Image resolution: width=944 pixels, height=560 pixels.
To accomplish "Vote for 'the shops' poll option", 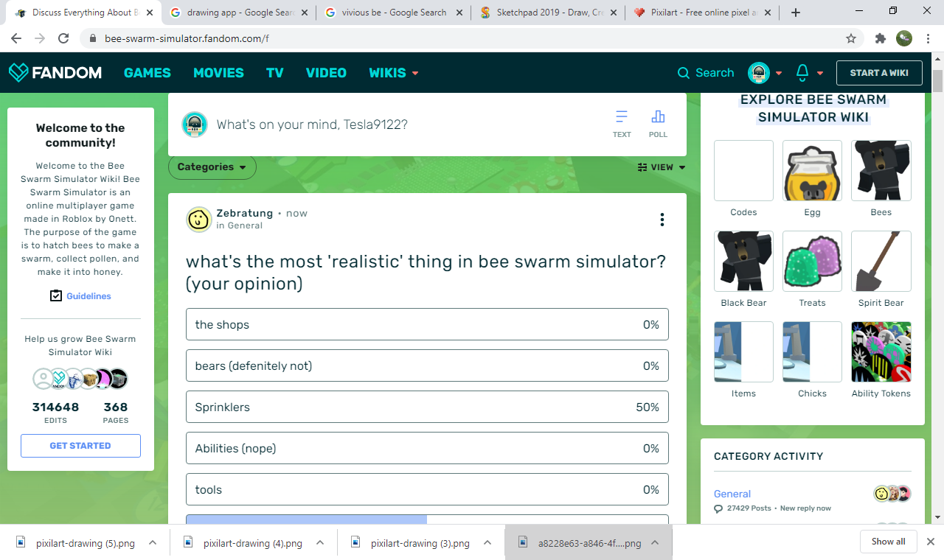I will [427, 324].
